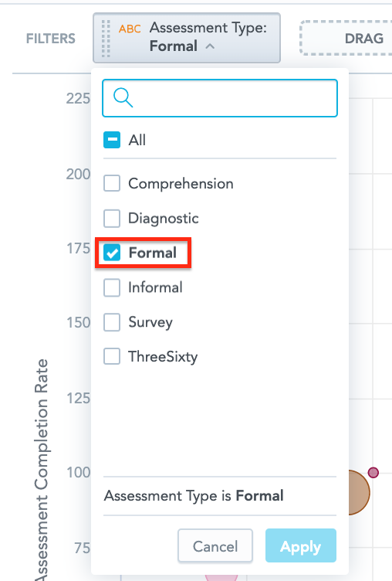
Task: Collapse the Assessment Type filter chevron
Action: click(210, 46)
